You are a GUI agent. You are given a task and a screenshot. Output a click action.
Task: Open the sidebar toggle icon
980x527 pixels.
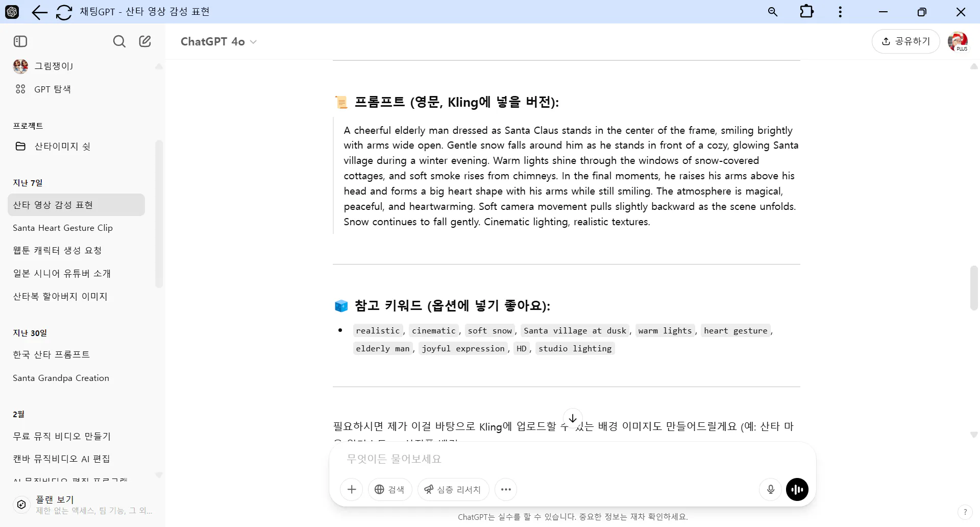20,41
